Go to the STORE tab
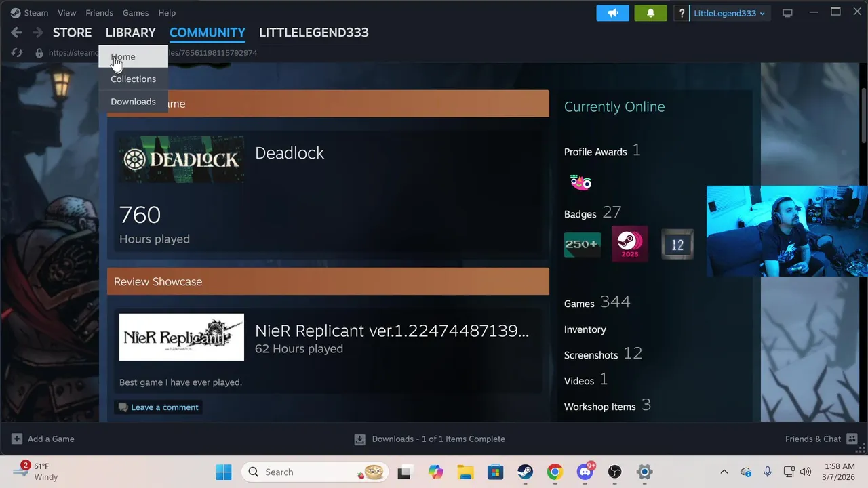868x488 pixels. click(72, 33)
